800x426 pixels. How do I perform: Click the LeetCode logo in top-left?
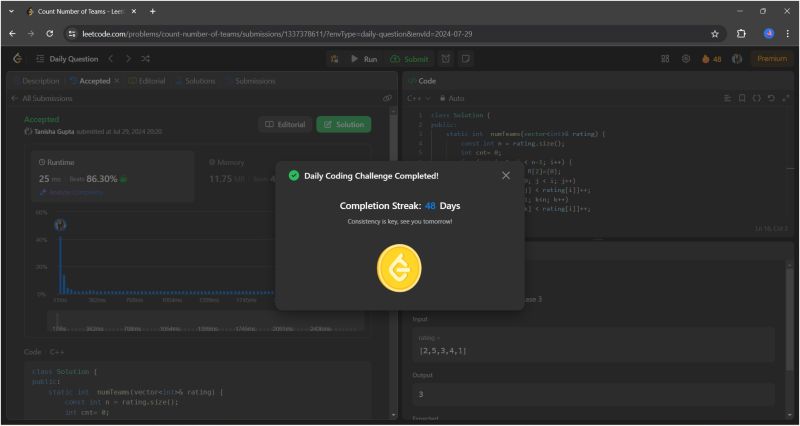coord(17,59)
